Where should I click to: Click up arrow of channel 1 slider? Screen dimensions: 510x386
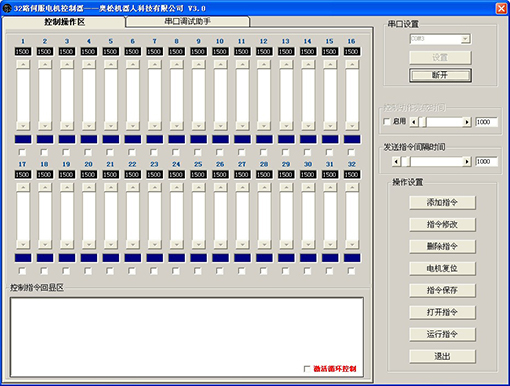(x=23, y=64)
